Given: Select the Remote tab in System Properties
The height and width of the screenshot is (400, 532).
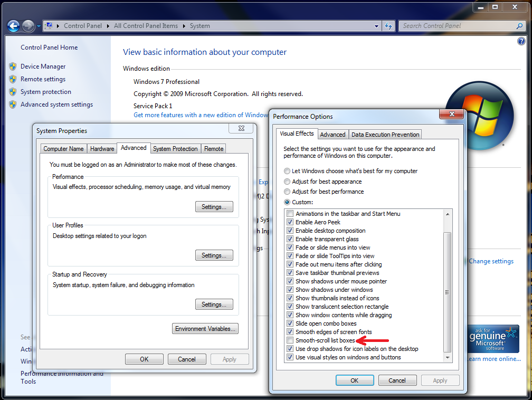Looking at the screenshot, I should (x=214, y=149).
